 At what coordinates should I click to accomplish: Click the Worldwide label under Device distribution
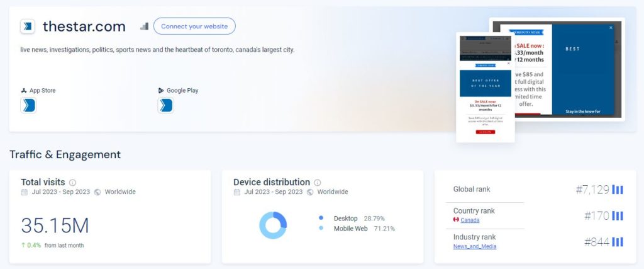[333, 192]
